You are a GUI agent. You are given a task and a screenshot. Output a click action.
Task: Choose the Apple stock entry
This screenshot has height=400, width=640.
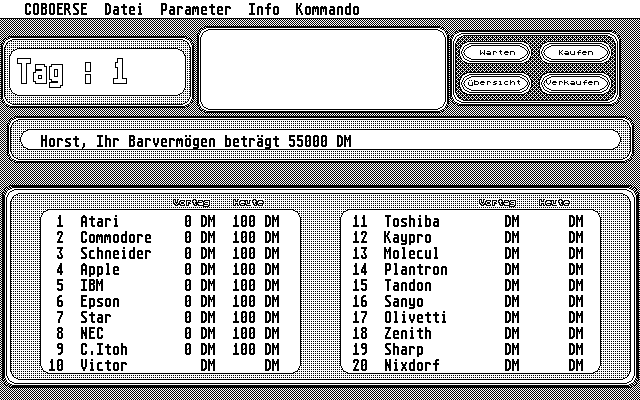[x=99, y=269]
